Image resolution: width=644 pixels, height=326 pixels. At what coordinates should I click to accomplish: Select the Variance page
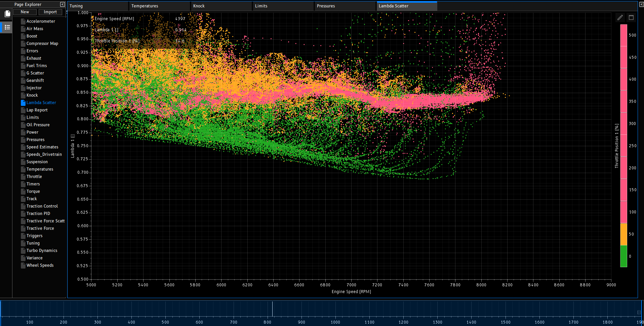click(x=34, y=258)
